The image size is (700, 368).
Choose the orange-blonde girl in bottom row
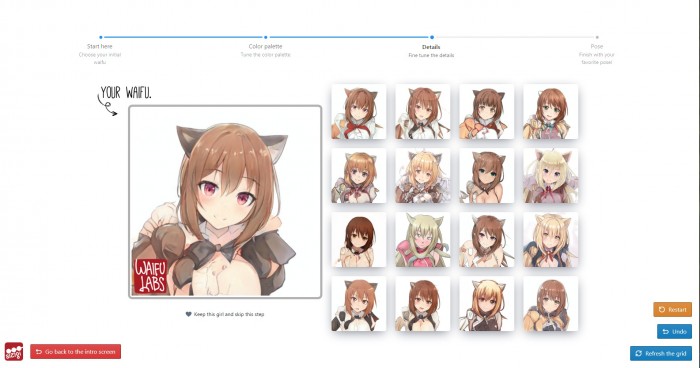487,304
